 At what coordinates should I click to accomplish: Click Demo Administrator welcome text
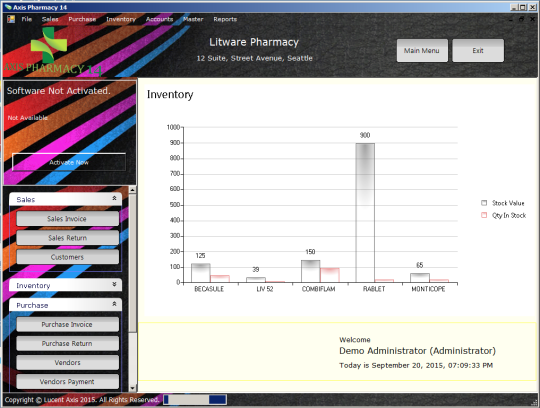[x=417, y=351]
